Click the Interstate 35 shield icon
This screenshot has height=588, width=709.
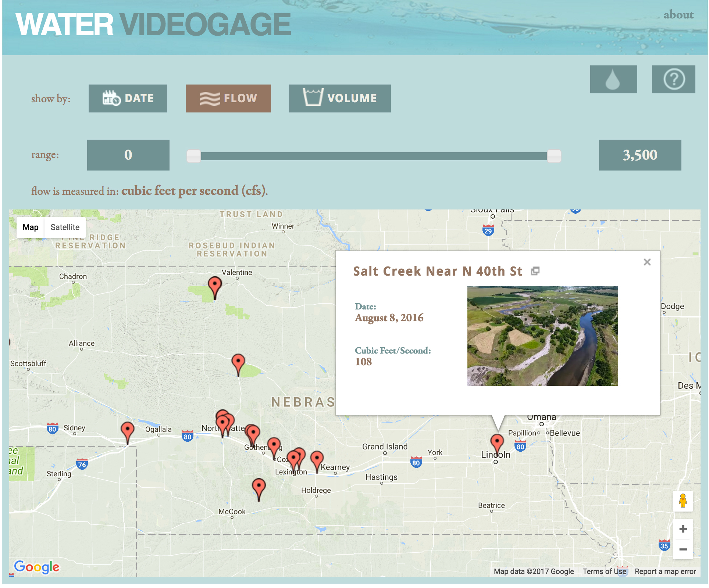(664, 545)
